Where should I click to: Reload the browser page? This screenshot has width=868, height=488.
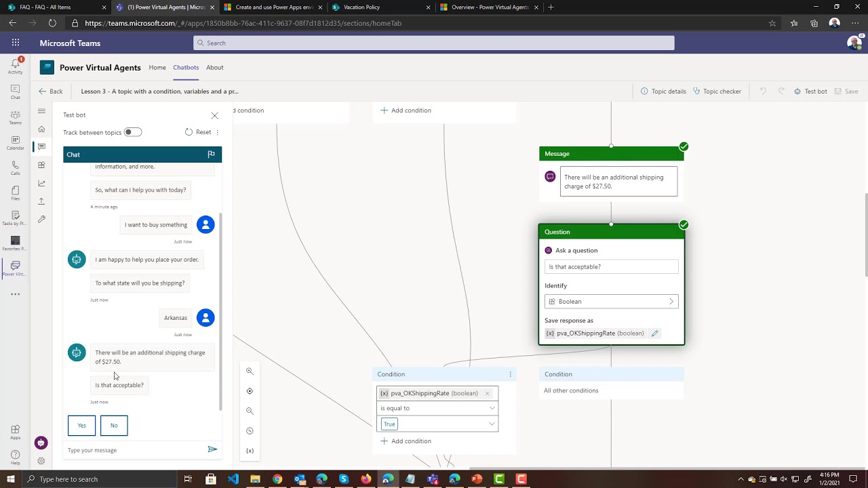[x=52, y=23]
